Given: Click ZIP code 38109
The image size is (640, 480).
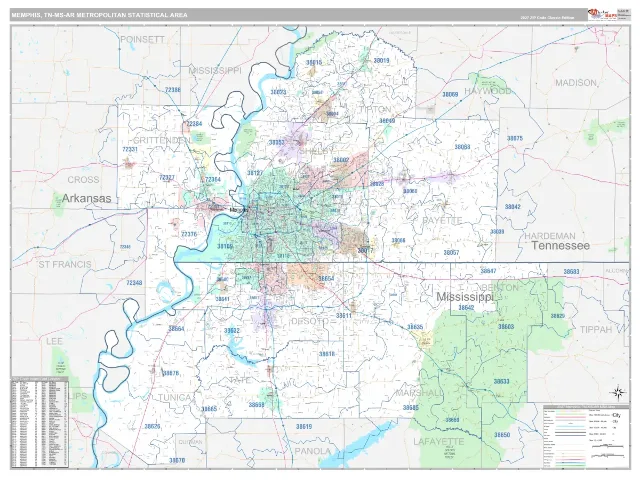Looking at the screenshot, I should [x=224, y=247].
